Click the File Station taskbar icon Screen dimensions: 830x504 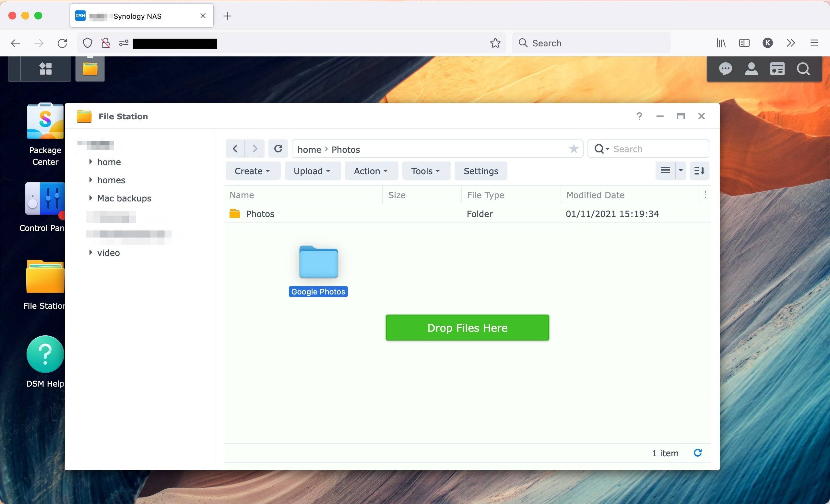[x=90, y=69]
